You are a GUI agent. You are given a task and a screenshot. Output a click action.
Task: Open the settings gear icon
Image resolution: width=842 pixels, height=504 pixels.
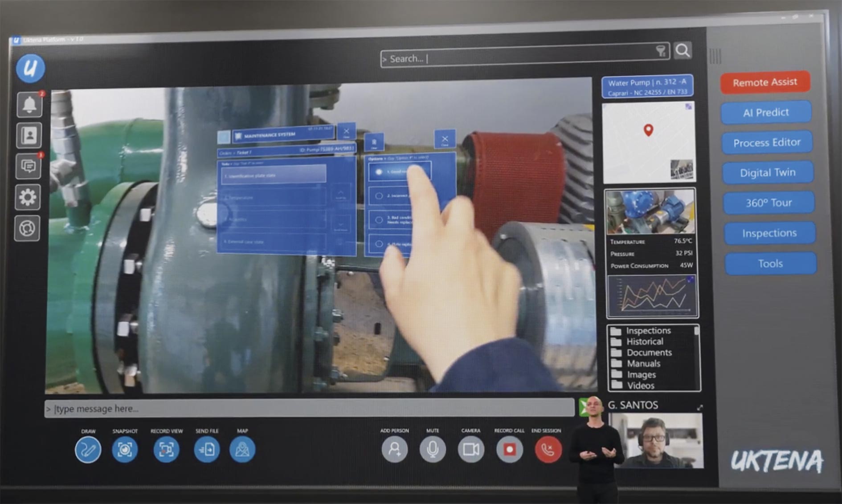tap(28, 197)
